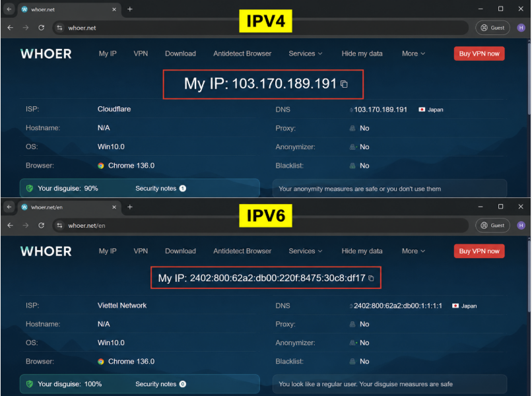Reload page in bottom whoer.net/en window
Screen dimensions: 532x396
[x=42, y=225]
